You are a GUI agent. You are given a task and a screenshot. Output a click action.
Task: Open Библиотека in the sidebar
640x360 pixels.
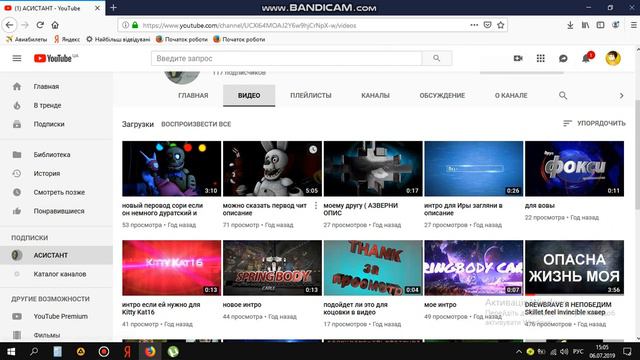click(x=56, y=155)
